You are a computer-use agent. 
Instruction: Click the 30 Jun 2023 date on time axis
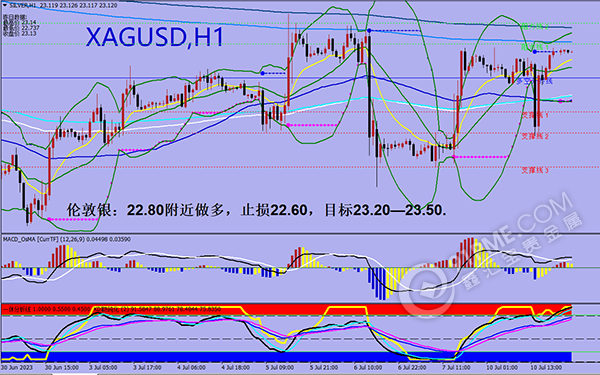pyautogui.click(x=16, y=368)
